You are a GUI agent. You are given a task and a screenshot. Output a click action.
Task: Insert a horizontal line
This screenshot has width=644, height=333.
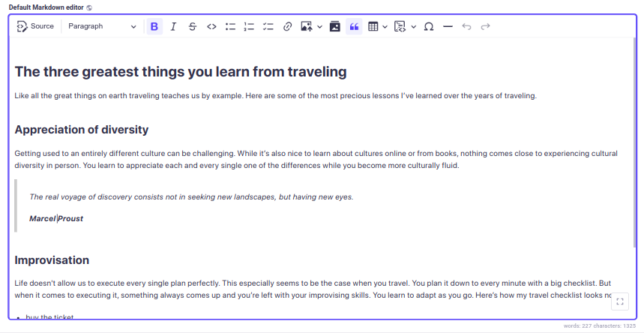point(448,27)
